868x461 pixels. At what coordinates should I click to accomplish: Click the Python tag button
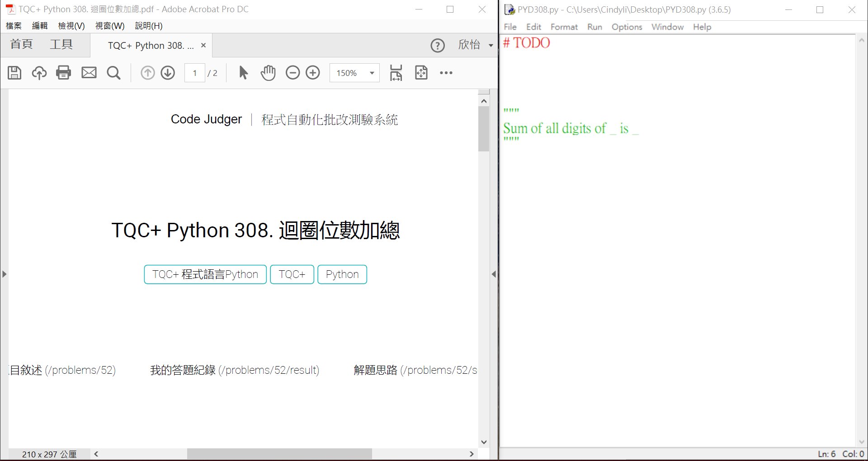tap(342, 274)
